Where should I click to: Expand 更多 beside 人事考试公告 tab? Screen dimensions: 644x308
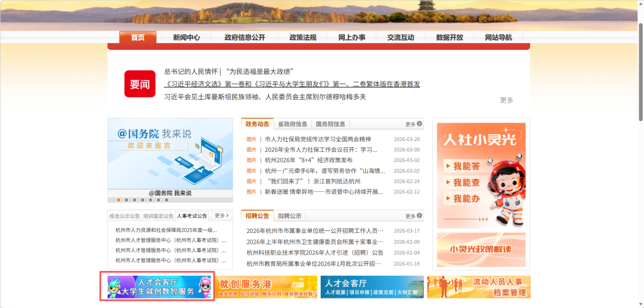point(222,215)
